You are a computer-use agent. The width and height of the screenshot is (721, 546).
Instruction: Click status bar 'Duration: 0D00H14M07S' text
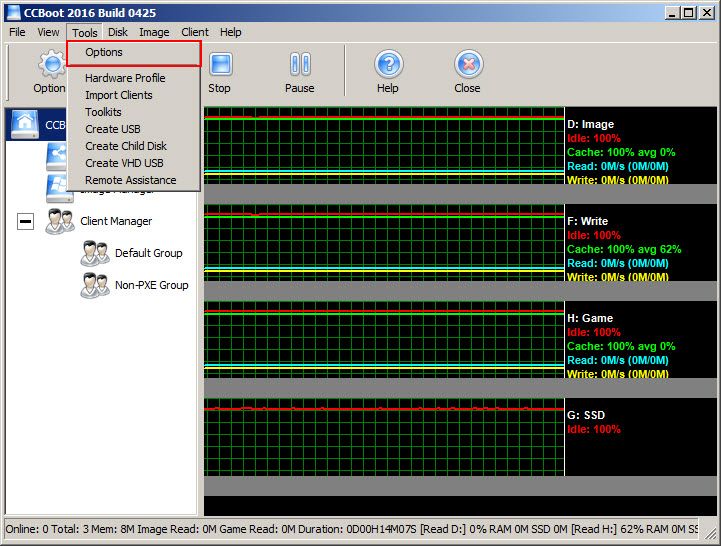[357, 529]
